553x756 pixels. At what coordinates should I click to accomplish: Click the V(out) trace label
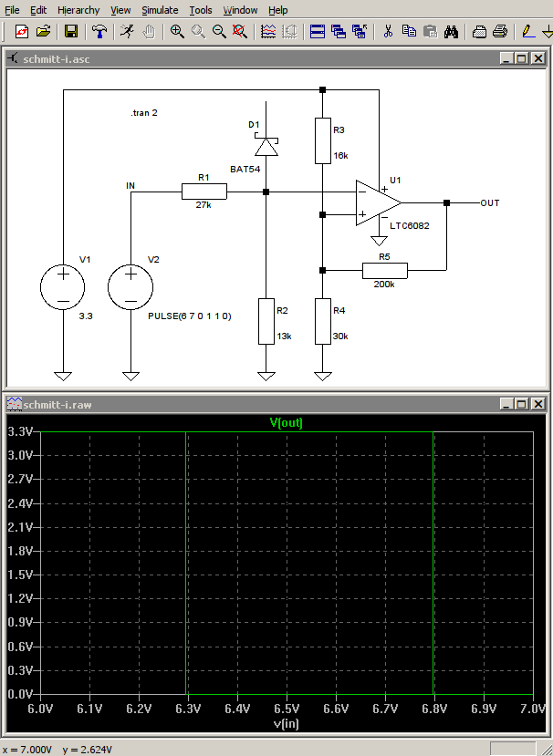click(x=287, y=423)
